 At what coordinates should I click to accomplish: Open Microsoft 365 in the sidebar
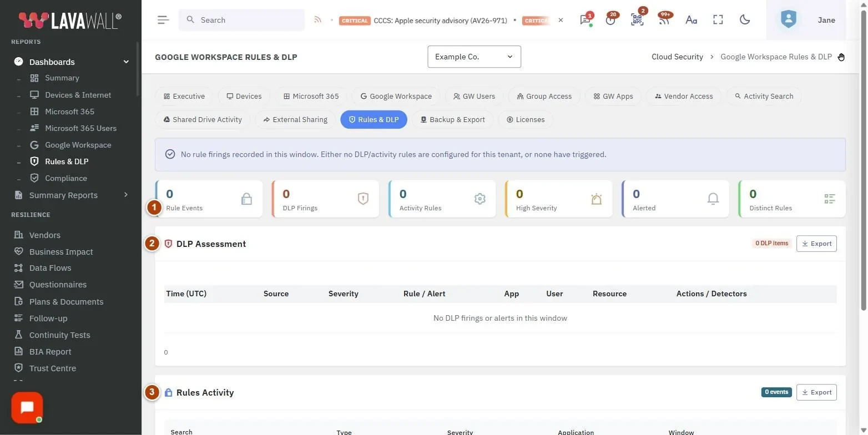(x=69, y=112)
